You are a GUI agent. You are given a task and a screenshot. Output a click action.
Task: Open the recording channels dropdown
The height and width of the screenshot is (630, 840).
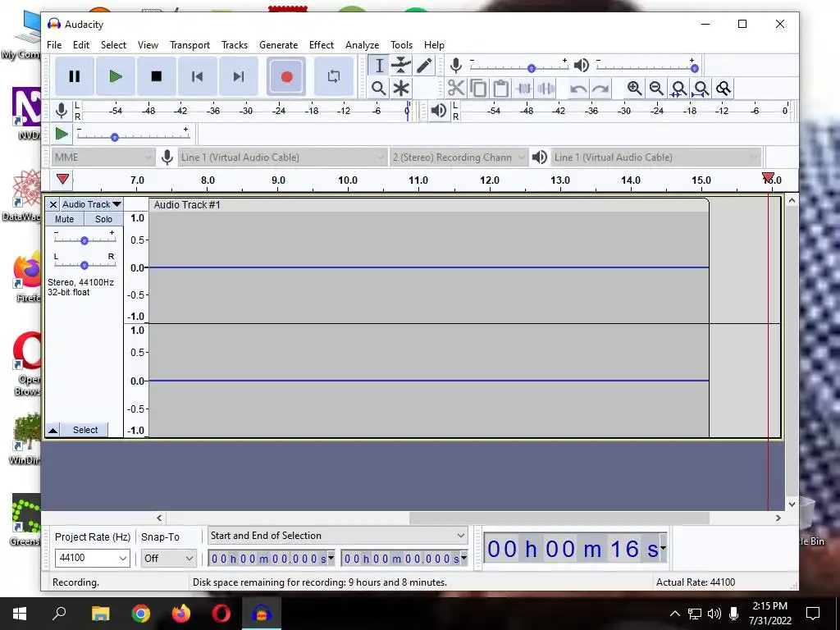click(459, 157)
